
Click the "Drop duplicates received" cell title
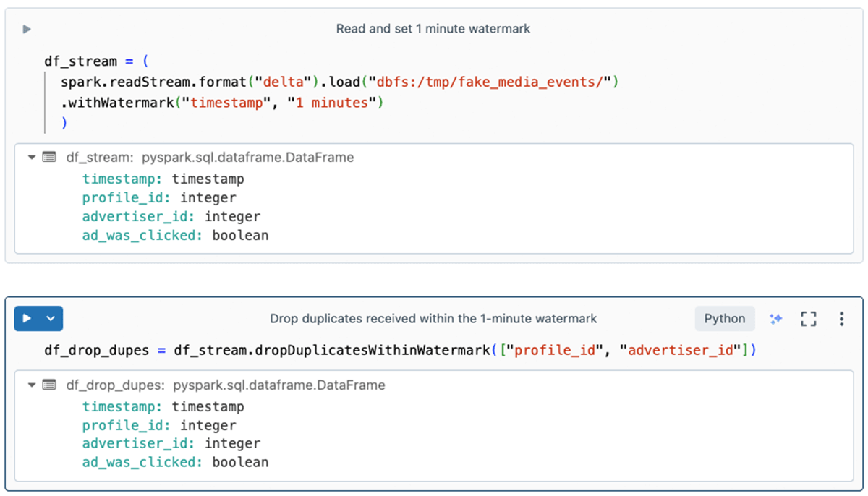[x=433, y=318]
